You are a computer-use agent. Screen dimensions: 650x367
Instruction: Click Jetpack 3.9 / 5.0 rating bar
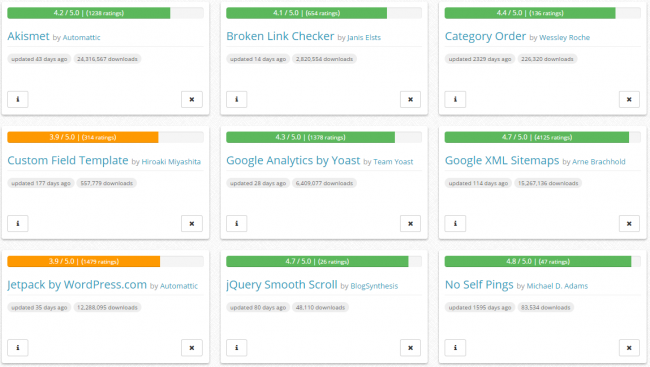[106, 261]
